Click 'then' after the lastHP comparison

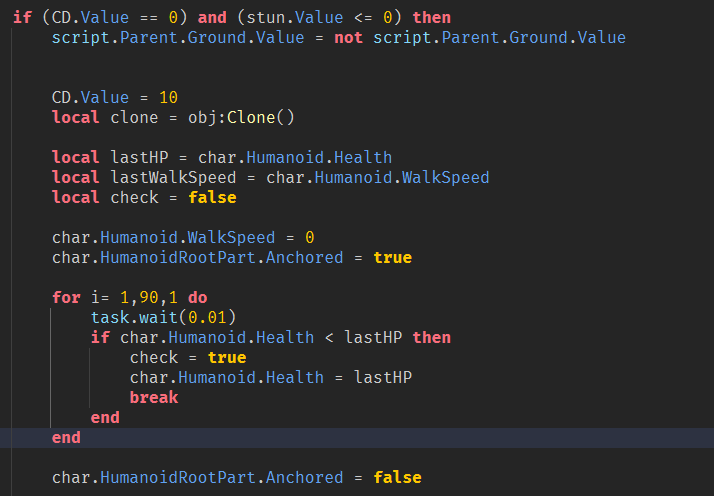pos(431,337)
